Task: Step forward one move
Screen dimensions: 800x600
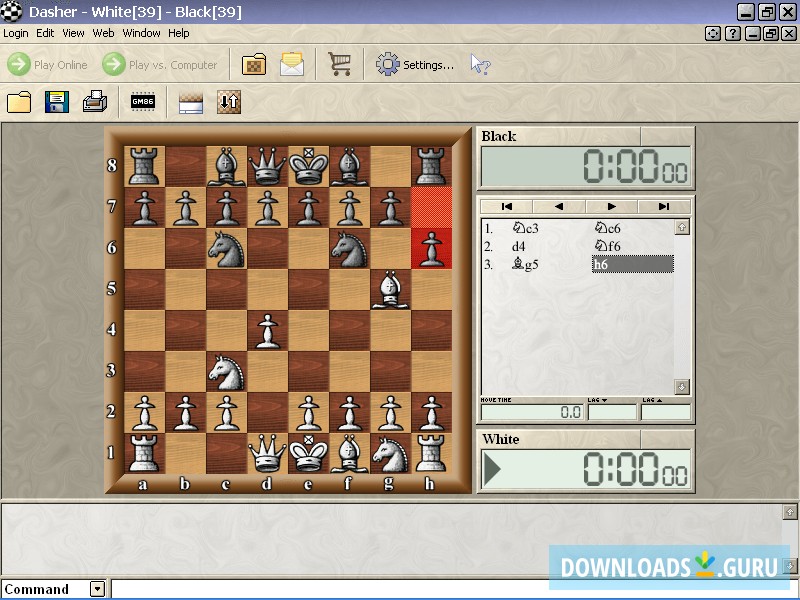Action: coord(611,206)
